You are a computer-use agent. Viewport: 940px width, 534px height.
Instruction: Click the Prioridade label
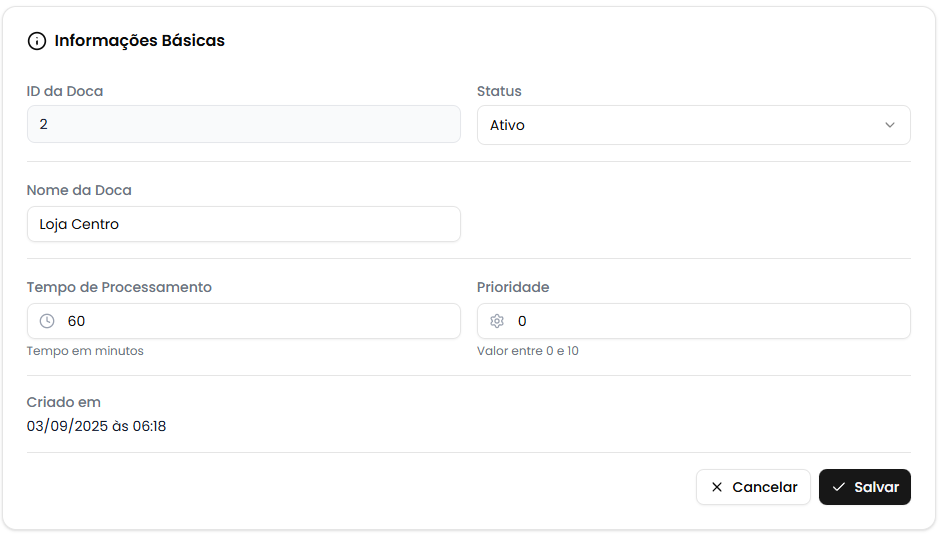(513, 287)
